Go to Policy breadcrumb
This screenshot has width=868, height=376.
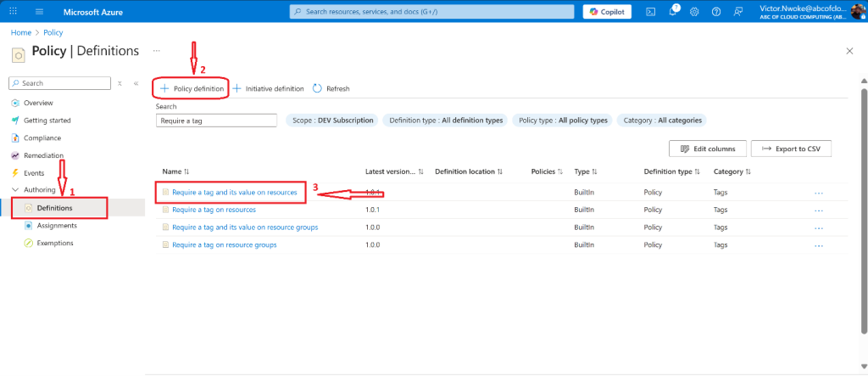tap(53, 33)
